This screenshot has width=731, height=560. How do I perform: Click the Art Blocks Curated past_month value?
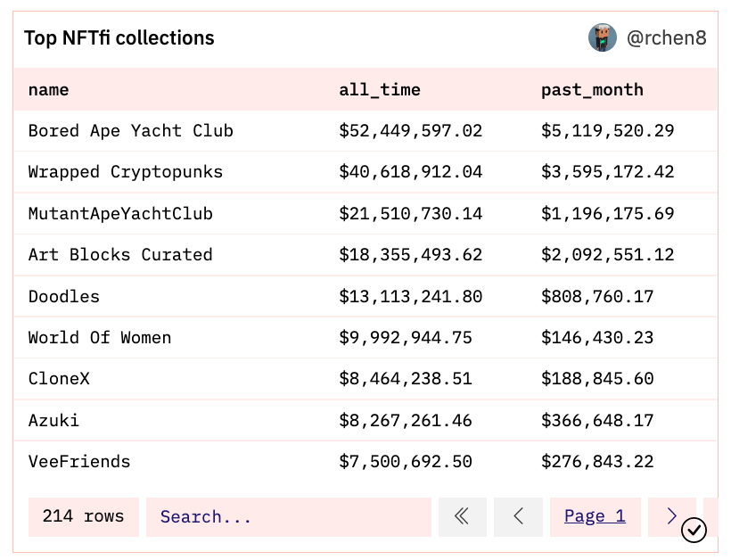click(x=607, y=255)
